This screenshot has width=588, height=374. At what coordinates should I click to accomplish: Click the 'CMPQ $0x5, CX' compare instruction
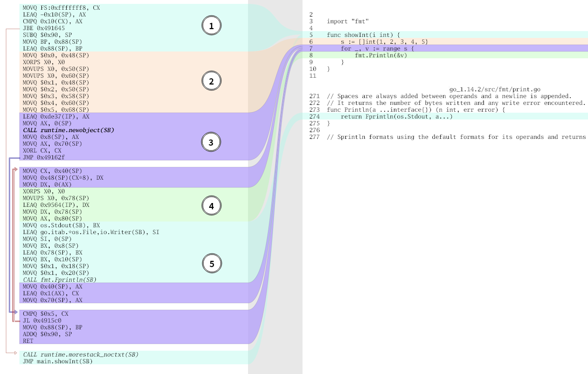(46, 314)
